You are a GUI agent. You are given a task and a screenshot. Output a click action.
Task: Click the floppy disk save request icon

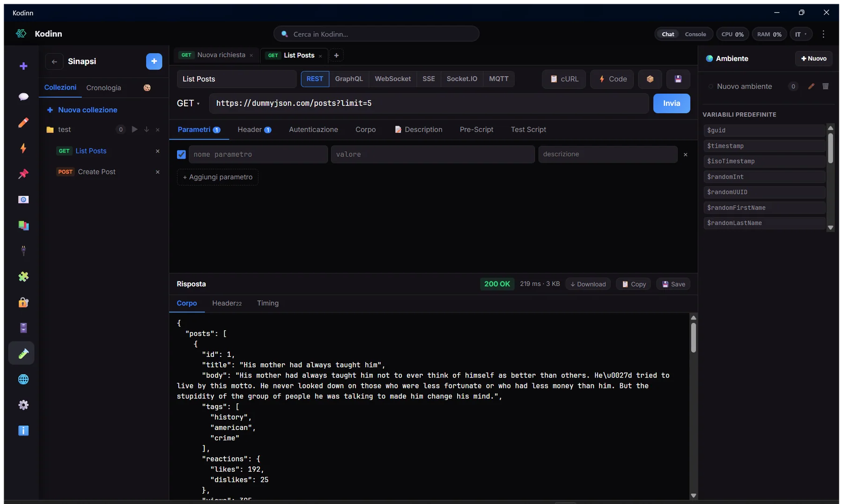678,79
